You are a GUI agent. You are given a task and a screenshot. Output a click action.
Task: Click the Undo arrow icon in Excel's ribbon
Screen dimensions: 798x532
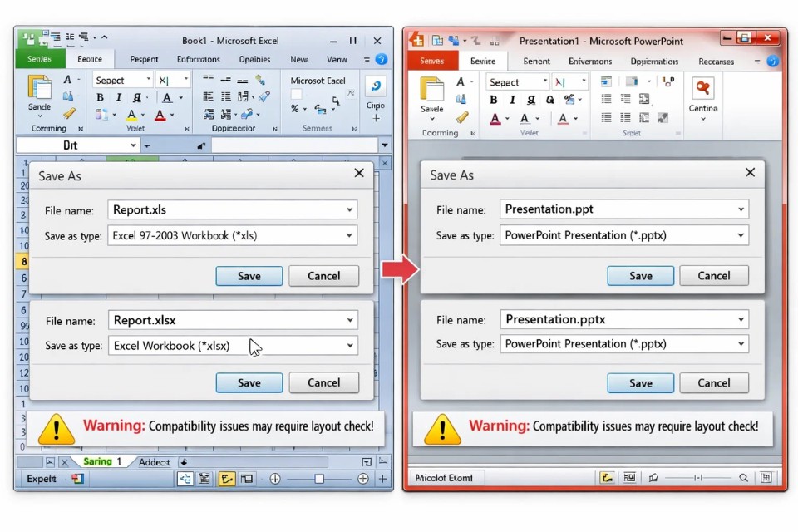(x=375, y=84)
